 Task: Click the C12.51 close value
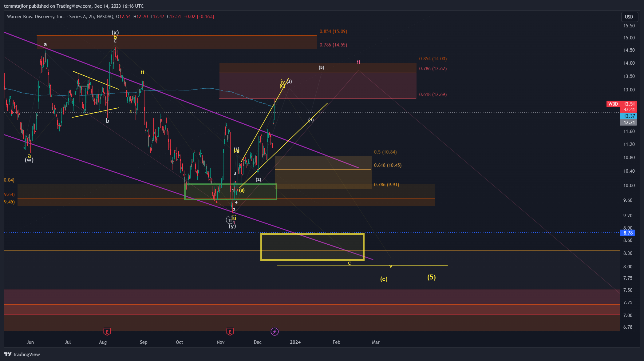coord(174,17)
